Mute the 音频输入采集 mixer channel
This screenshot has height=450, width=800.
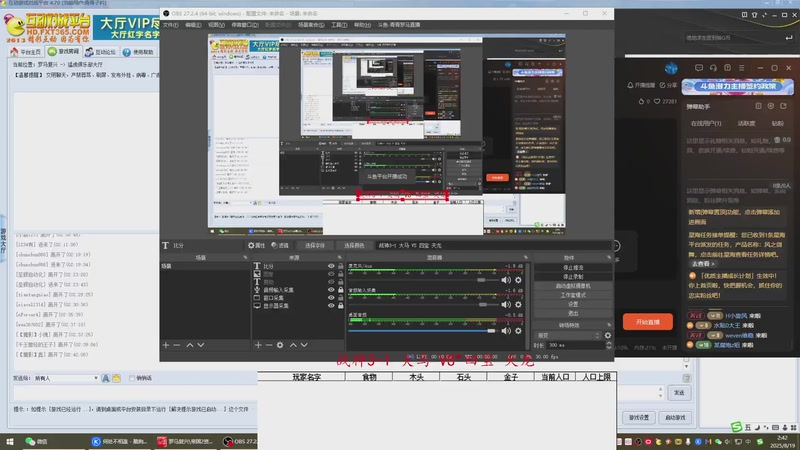tap(506, 305)
